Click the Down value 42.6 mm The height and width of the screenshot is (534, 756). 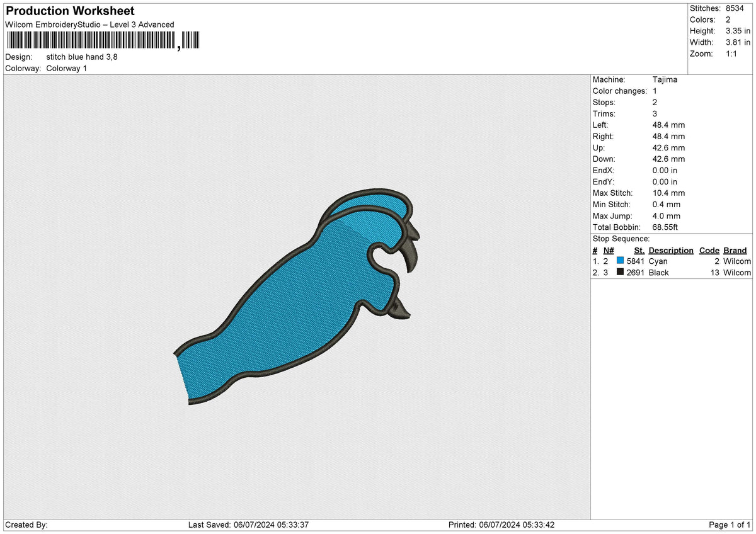click(x=668, y=159)
